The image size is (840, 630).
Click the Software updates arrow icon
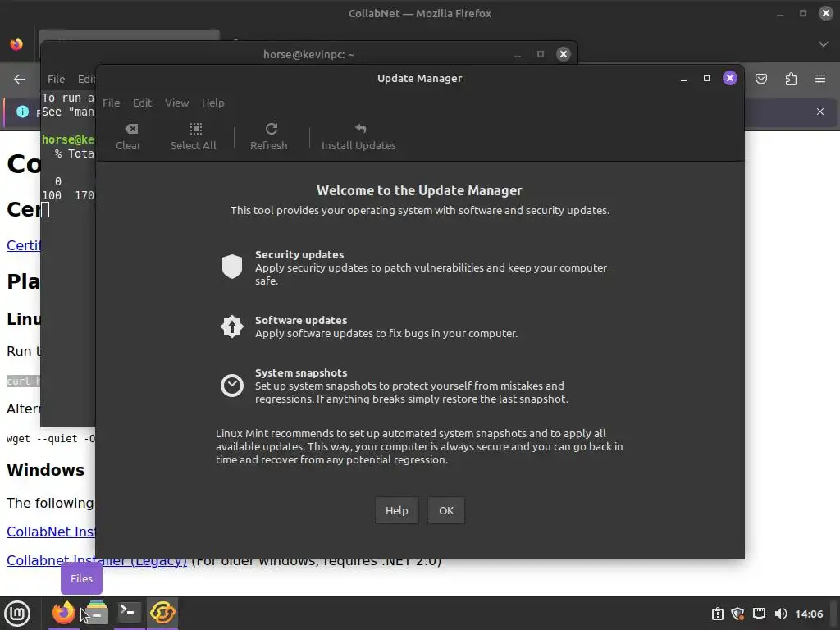coord(232,326)
